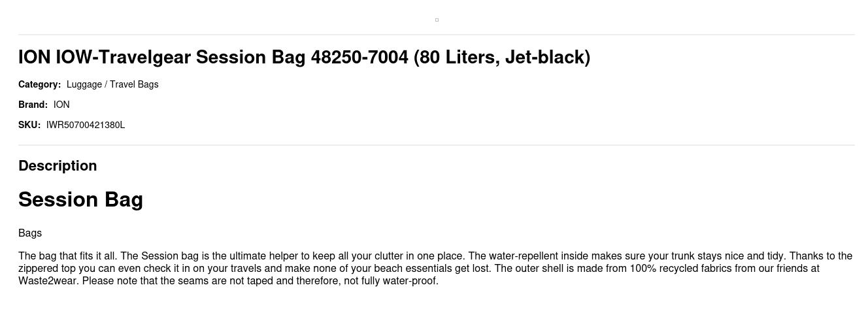Click the Bags subtitle text
The width and height of the screenshot is (868, 317).
point(30,233)
